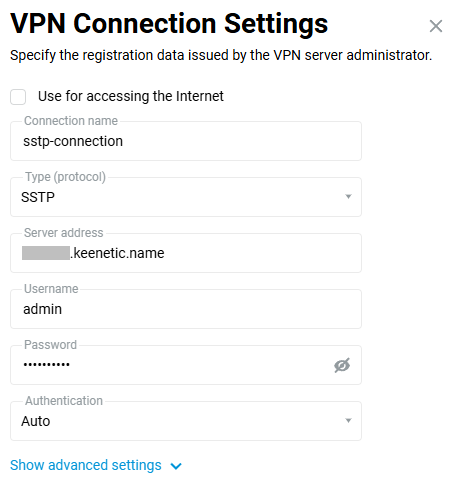Focus the Connection name field
Image resolution: width=453 pixels, height=486 pixels.
186,141
